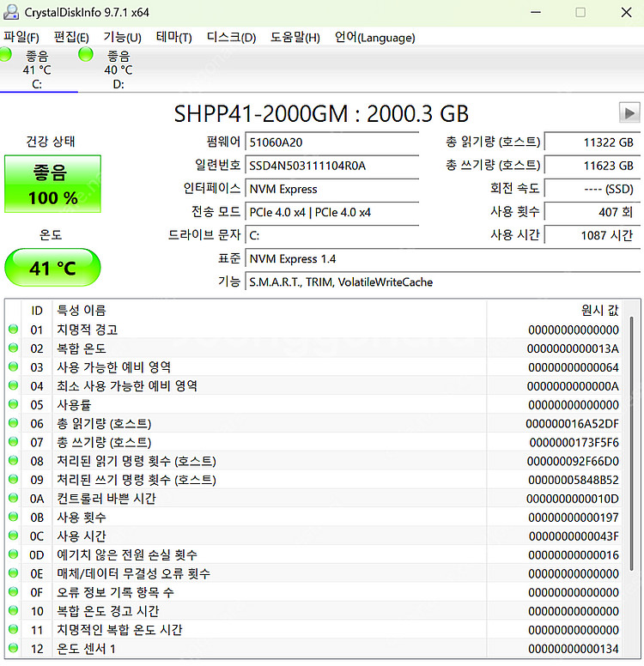Click the firmware field 51060A20
The width and height of the screenshot is (644, 666).
click(332, 142)
